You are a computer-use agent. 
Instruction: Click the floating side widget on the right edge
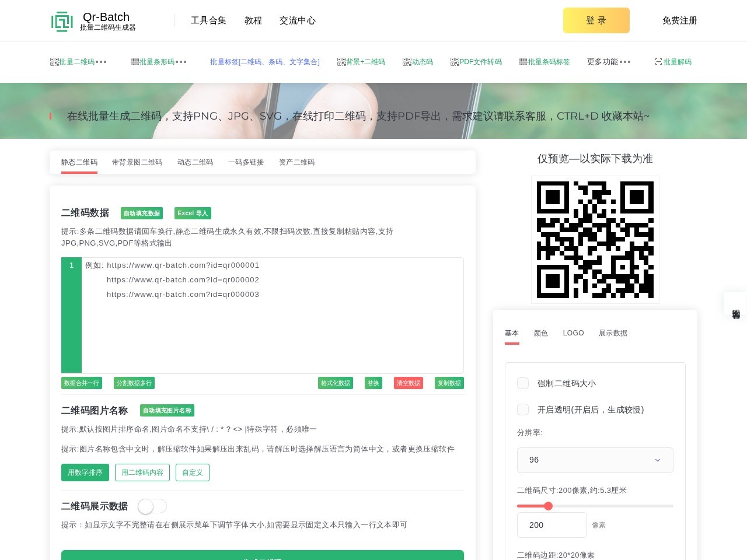(735, 304)
